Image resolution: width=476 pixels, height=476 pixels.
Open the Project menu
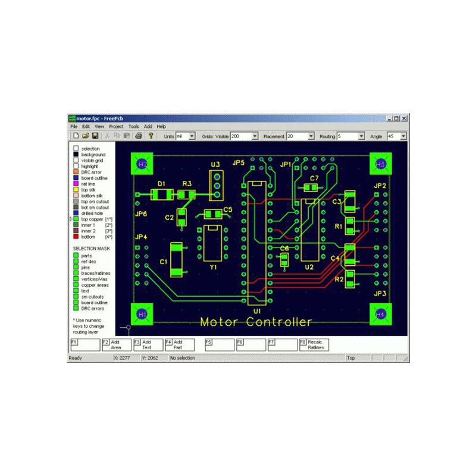tap(116, 126)
